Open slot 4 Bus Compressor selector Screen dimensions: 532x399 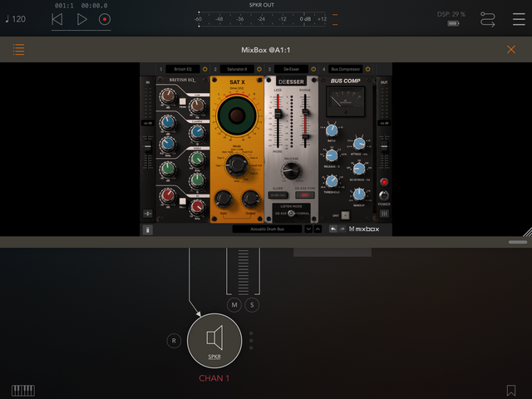346,69
